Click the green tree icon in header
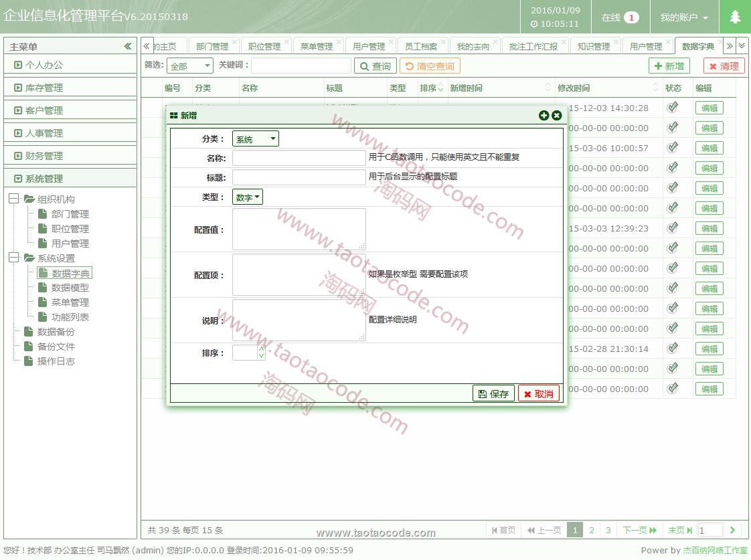Screen dimensions: 751x560 [x=735, y=17]
